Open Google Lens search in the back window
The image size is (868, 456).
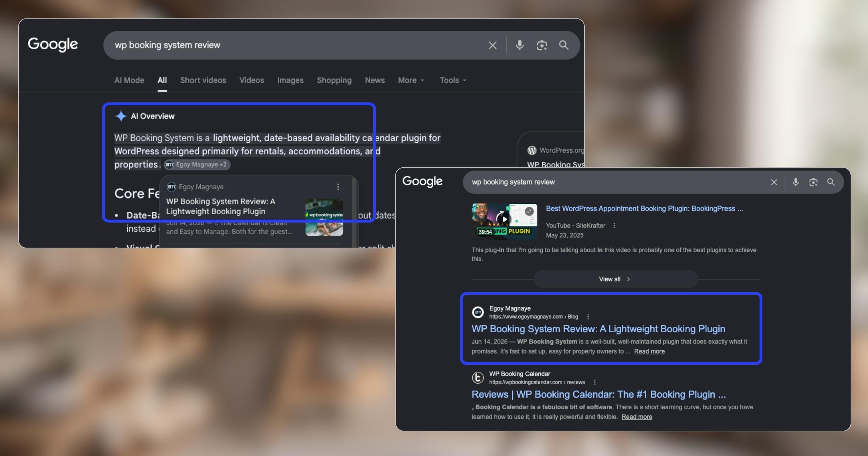pyautogui.click(x=541, y=45)
